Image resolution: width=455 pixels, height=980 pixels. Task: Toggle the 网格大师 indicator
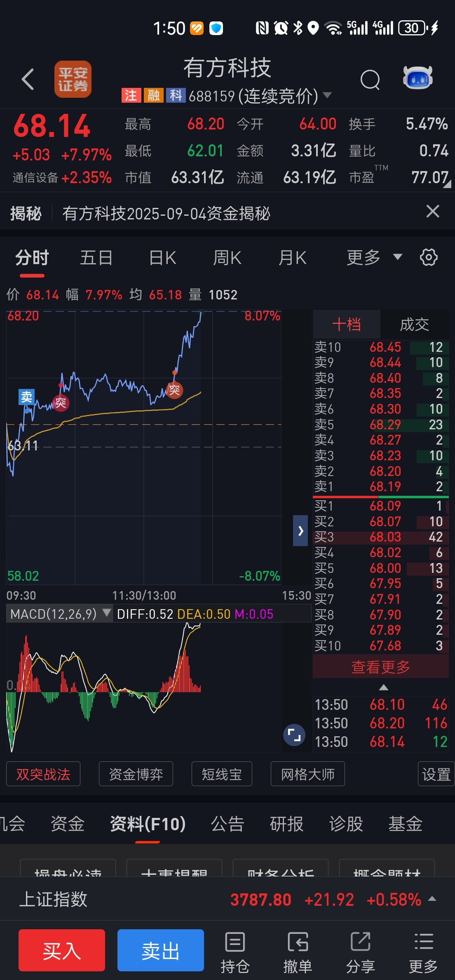(308, 774)
